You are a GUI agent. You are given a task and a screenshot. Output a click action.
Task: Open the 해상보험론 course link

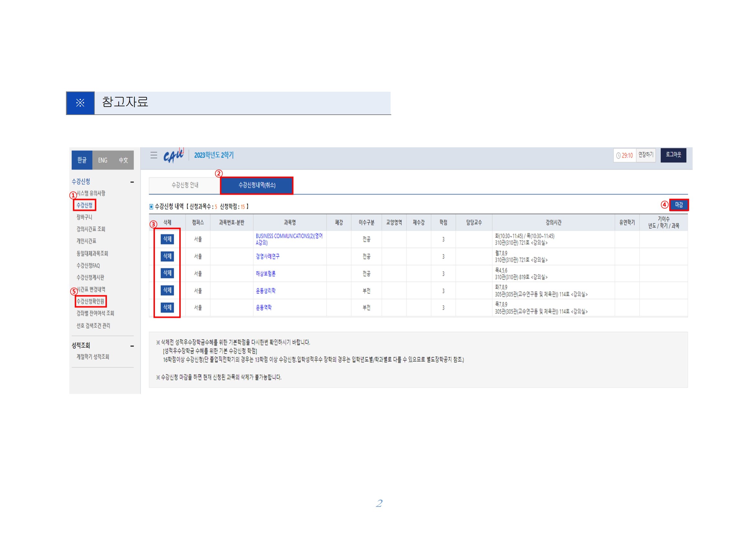pyautogui.click(x=265, y=274)
